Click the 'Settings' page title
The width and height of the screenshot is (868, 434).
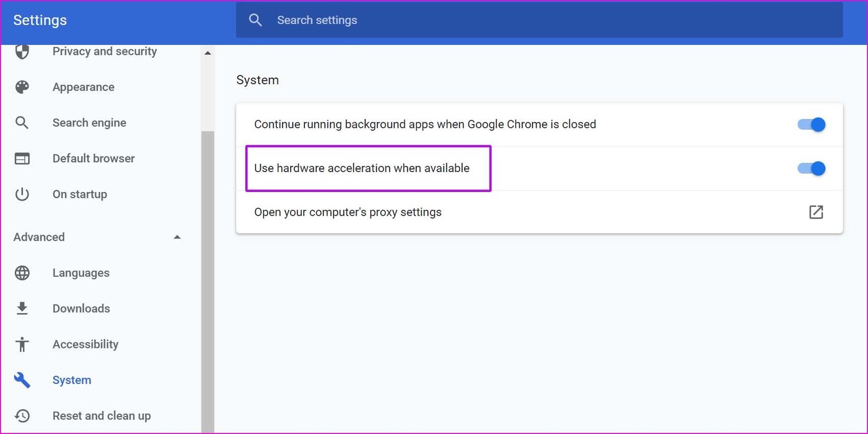click(x=40, y=20)
